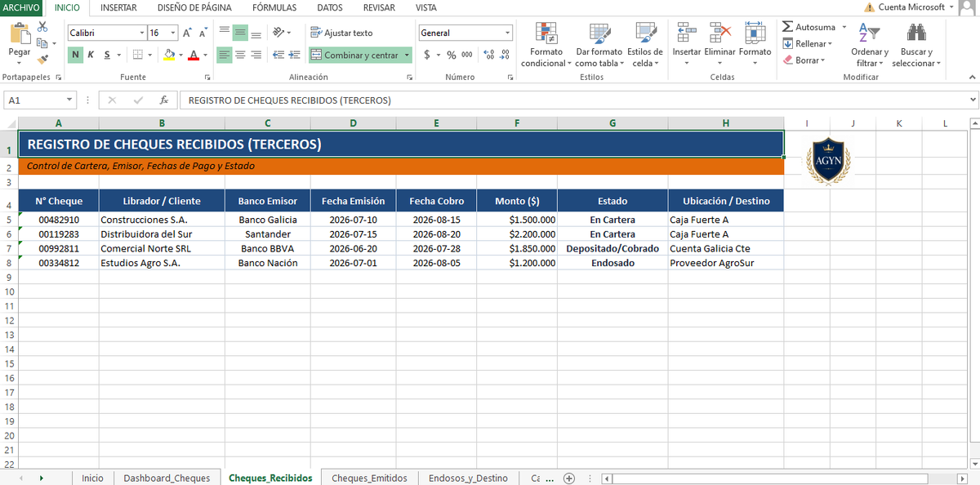
Task: Open Combinar y centrar dropdown arrow
Action: pos(407,55)
